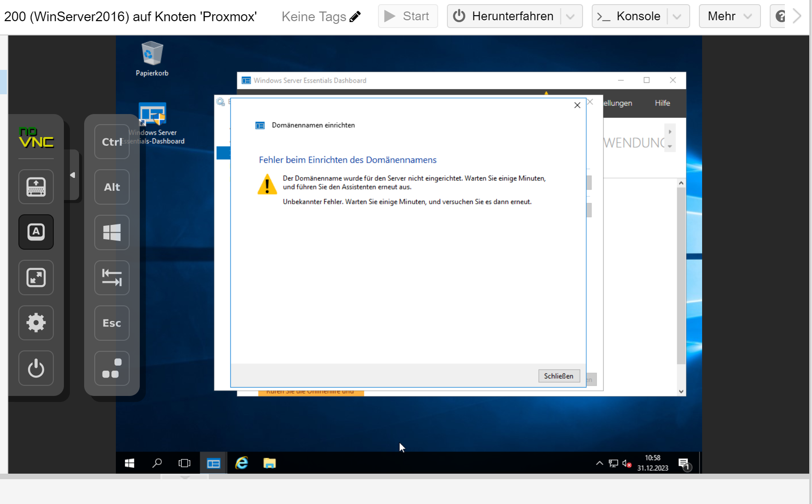Open the Windows Start menu
This screenshot has height=504, width=812.
130,463
